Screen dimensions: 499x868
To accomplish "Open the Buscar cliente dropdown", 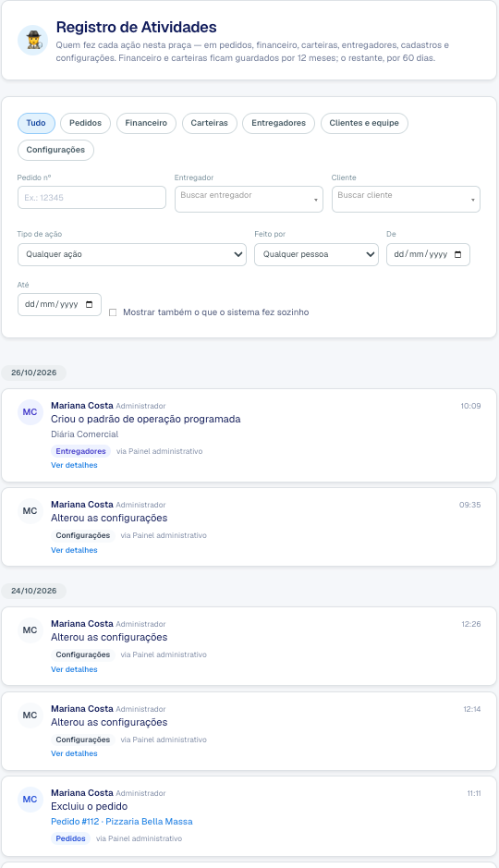I will 406,200.
